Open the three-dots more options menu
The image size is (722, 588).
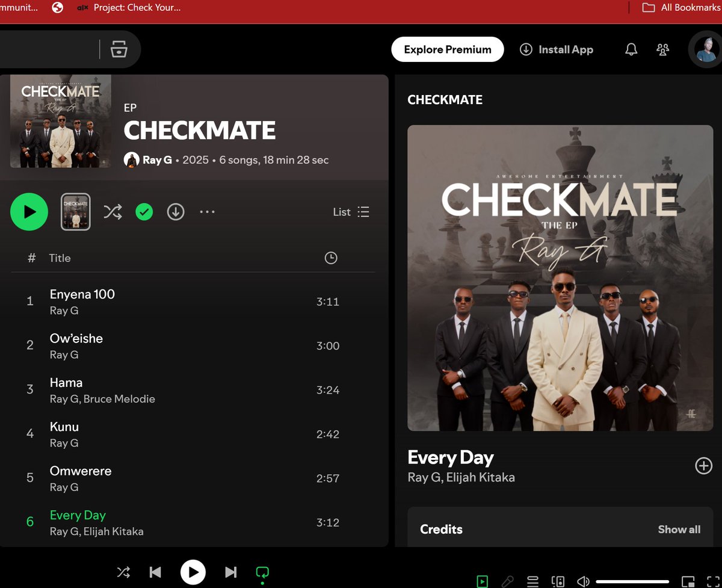click(x=207, y=212)
